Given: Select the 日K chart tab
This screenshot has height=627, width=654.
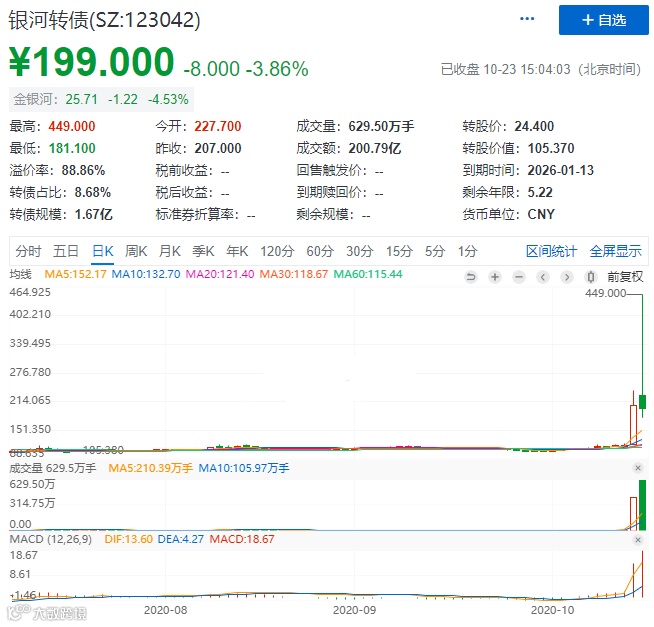Looking at the screenshot, I should tap(103, 251).
